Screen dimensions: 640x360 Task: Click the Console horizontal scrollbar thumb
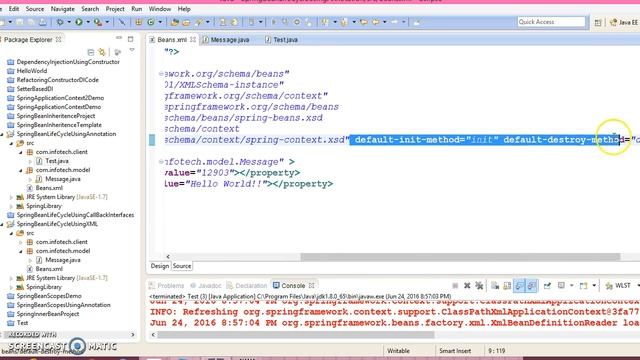pyautogui.click(x=296, y=335)
